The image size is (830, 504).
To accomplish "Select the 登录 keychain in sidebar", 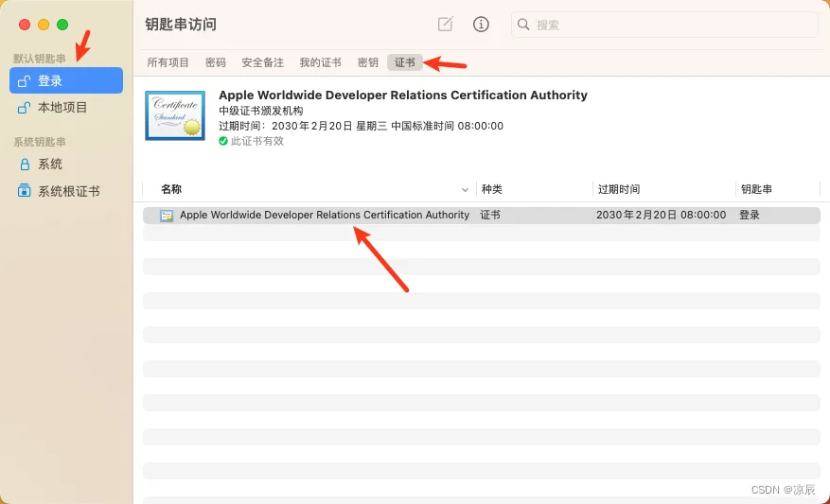I will 66,80.
